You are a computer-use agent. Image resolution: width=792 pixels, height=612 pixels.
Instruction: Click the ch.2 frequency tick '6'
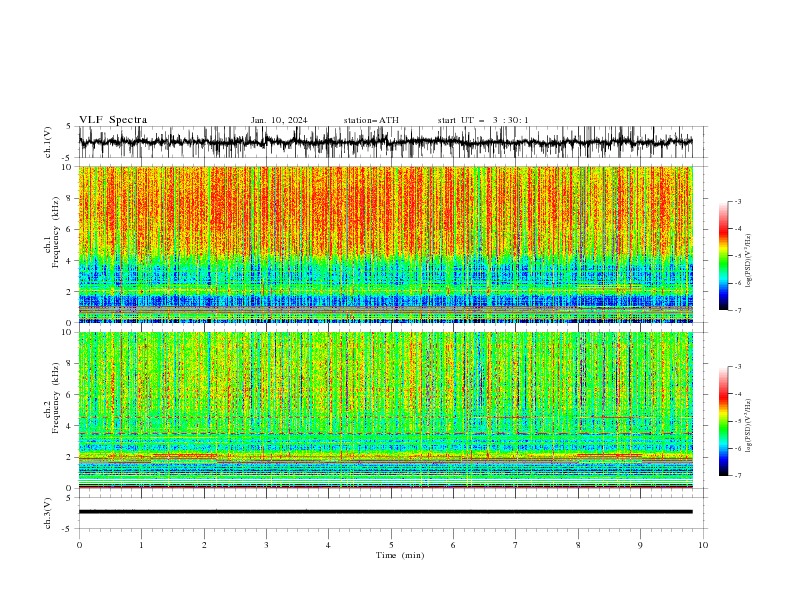click(70, 394)
